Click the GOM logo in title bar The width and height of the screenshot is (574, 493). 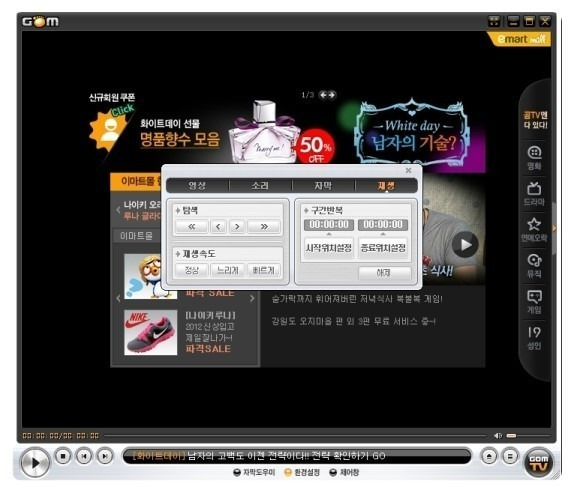(x=40, y=22)
